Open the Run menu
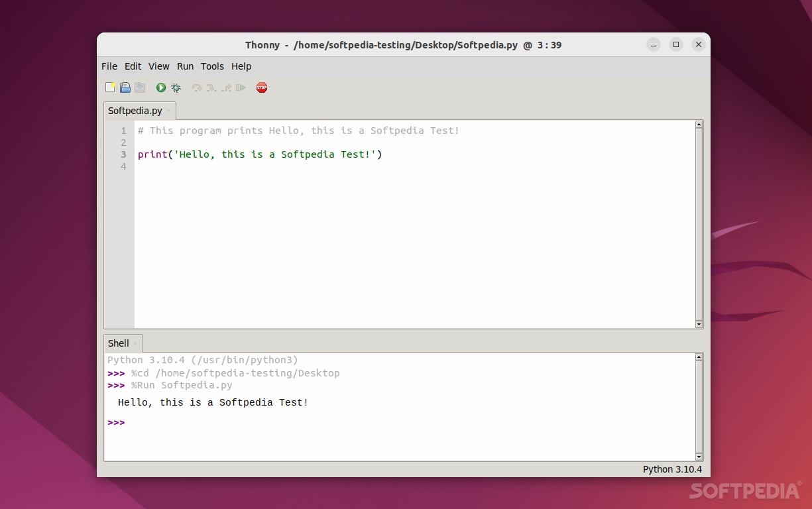This screenshot has width=812, height=509. coord(186,66)
